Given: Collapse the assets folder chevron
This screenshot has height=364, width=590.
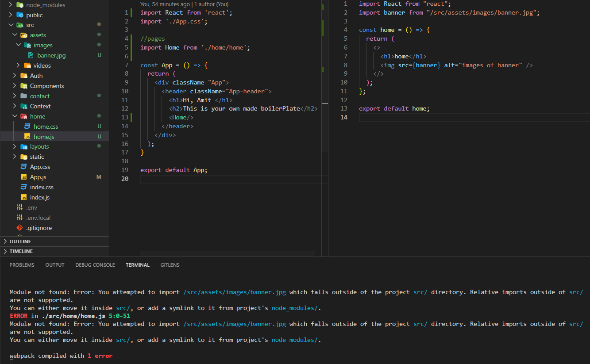Looking at the screenshot, I should [14, 35].
